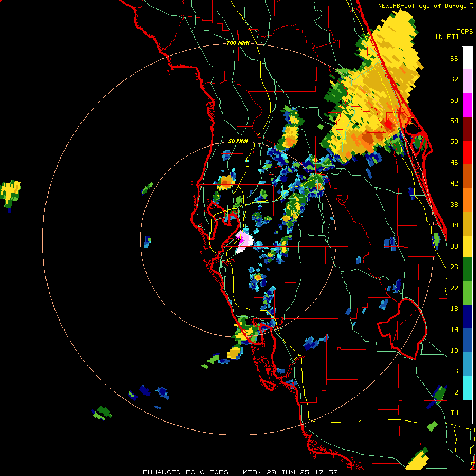The width and height of the screenshot is (476, 476).
Task: Click the 50 value on the tops scale
Action: tap(454, 142)
